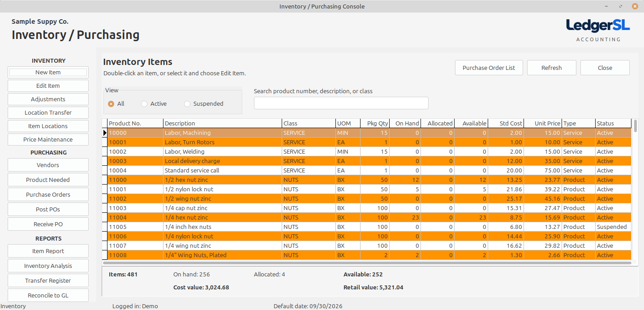Viewport: 644px width, 310px height.
Task: Close the Inventory / Purchasing Console window
Action: click(x=635, y=6)
